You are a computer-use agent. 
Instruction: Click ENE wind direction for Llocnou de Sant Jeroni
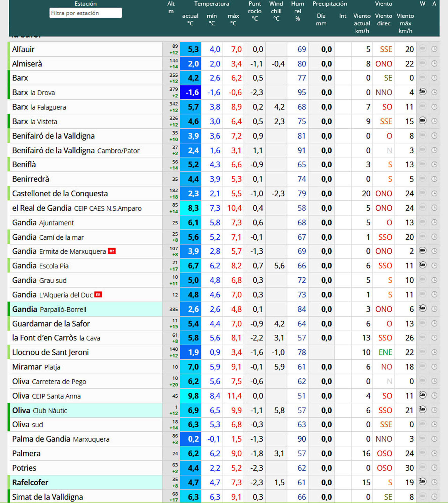point(385,352)
